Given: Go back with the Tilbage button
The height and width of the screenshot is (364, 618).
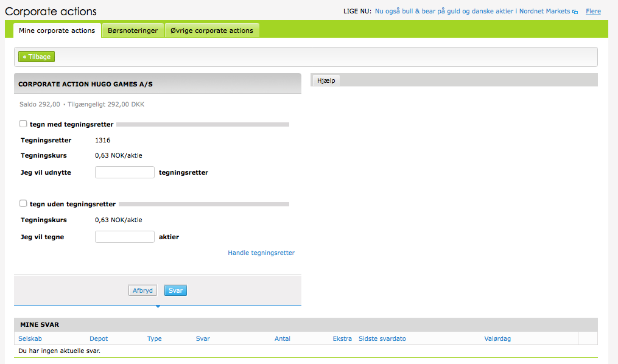Looking at the screenshot, I should [x=37, y=57].
